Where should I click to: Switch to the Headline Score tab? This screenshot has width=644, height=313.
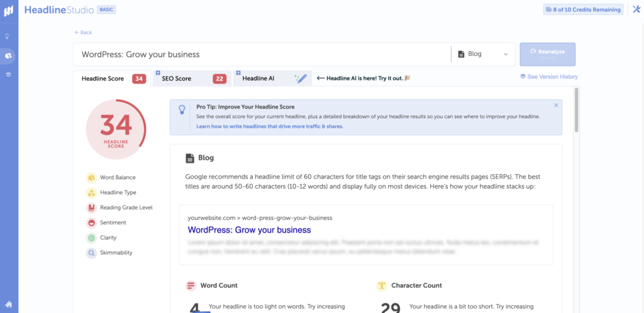click(x=111, y=79)
